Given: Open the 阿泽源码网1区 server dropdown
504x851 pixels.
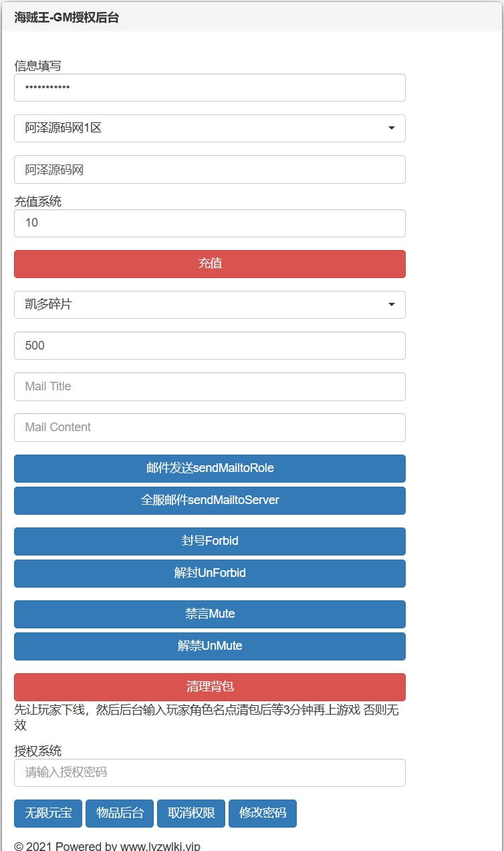Looking at the screenshot, I should (209, 128).
